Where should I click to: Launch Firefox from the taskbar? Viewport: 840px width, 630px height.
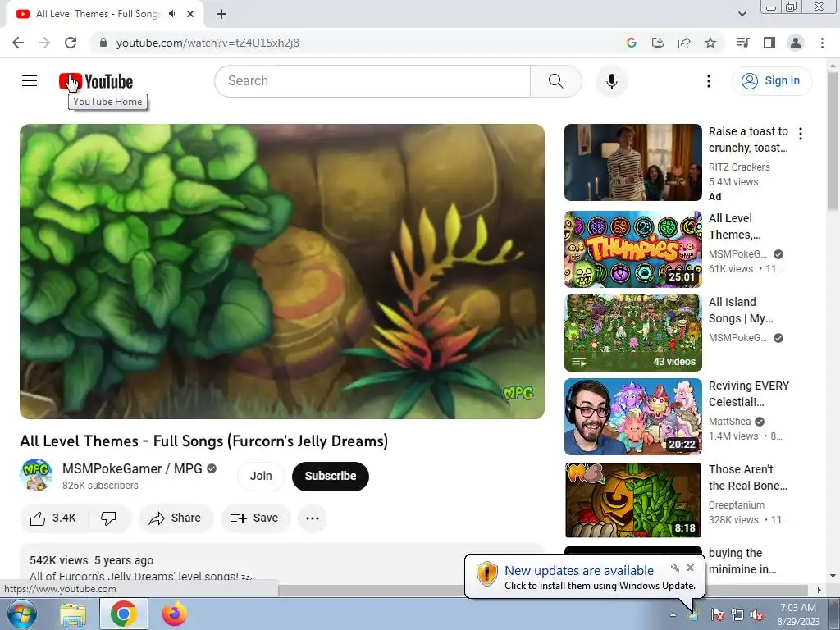175,614
